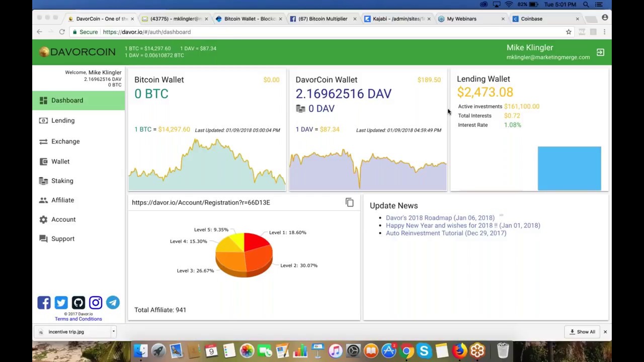The height and width of the screenshot is (362, 644).
Task: Read Davor's 2018 Roadmap news
Action: tap(440, 218)
